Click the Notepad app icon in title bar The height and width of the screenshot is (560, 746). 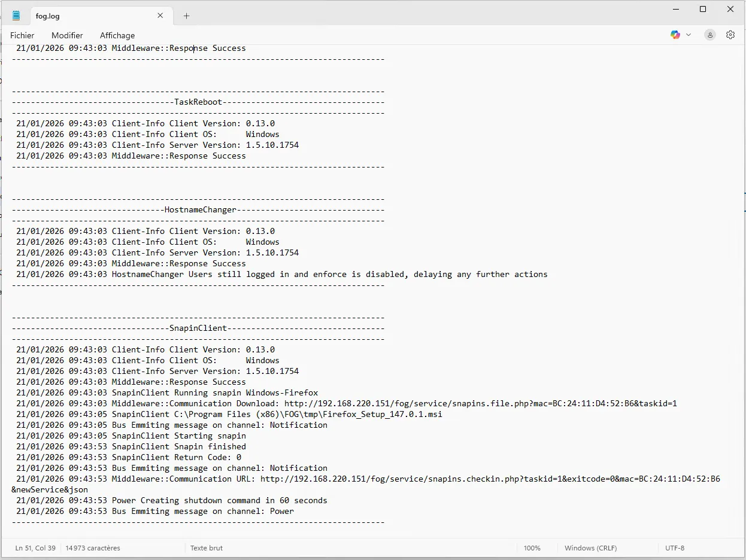click(16, 16)
